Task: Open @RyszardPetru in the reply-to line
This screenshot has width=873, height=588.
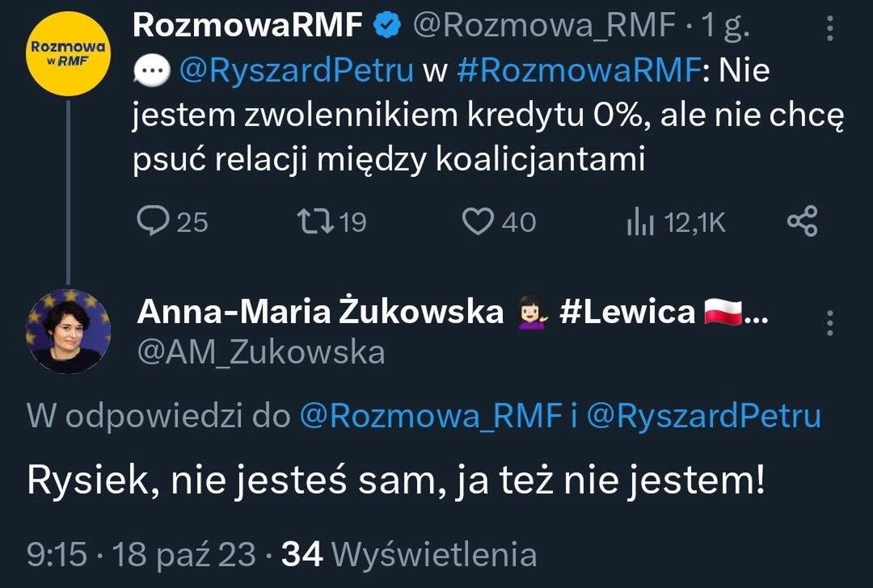Action: click(x=705, y=416)
